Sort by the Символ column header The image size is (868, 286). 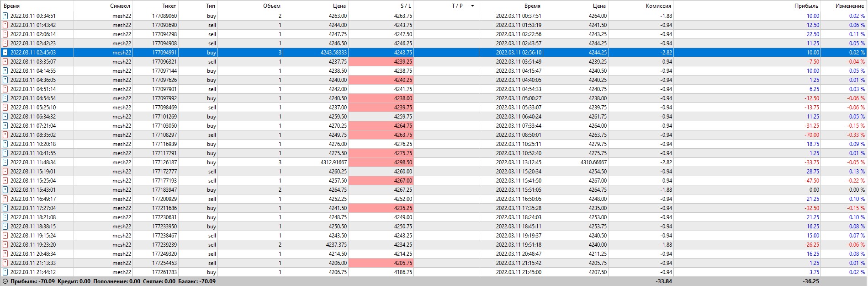tap(120, 6)
